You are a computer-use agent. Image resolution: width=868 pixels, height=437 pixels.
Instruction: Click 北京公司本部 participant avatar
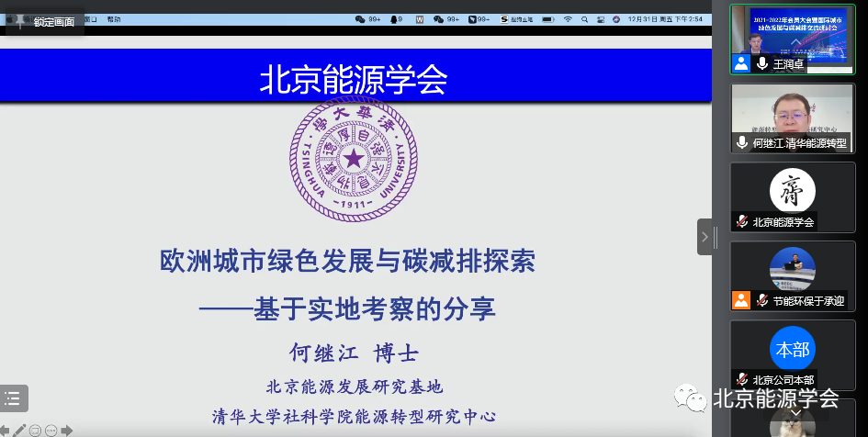click(792, 349)
